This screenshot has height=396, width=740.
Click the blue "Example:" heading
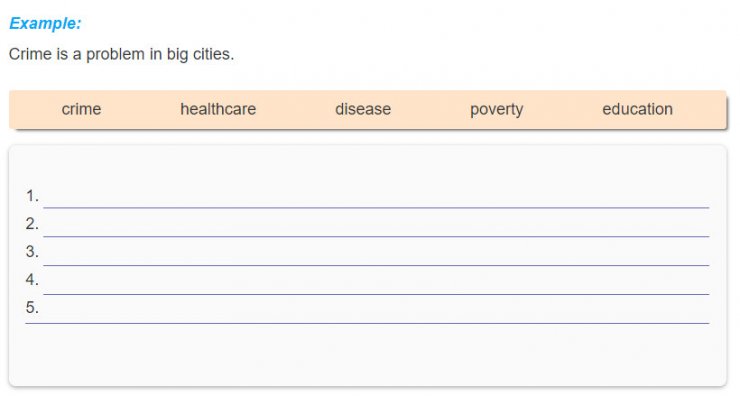pyautogui.click(x=45, y=24)
